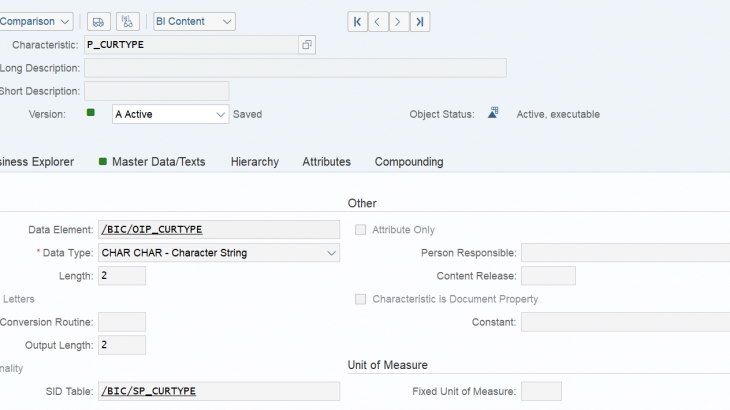
Task: Click the Long Description field
Action: click(x=295, y=68)
